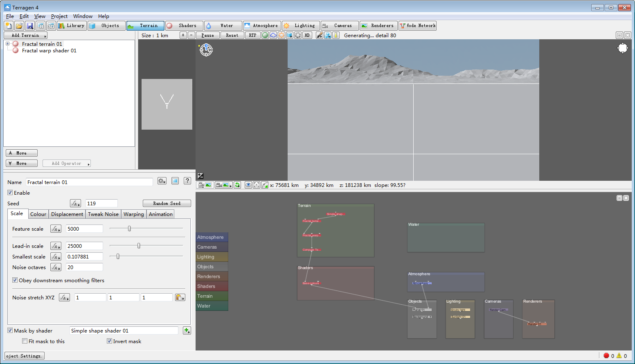Open the Animation tab
635x364 pixels.
[x=161, y=214]
